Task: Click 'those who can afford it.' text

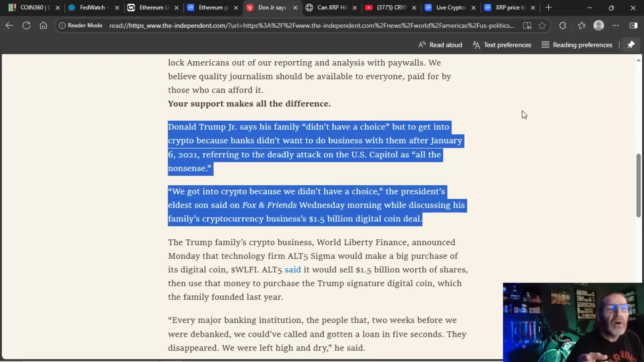Action: click(x=216, y=90)
